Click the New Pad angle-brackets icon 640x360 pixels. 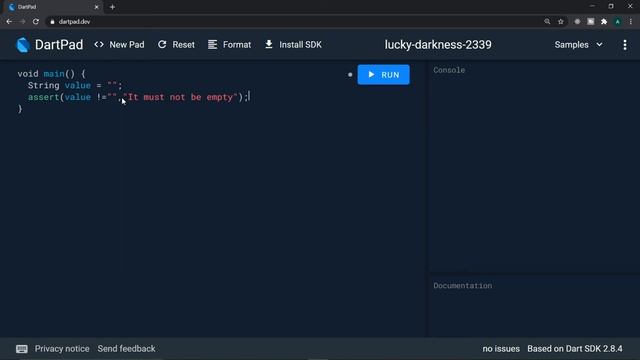[x=99, y=44]
